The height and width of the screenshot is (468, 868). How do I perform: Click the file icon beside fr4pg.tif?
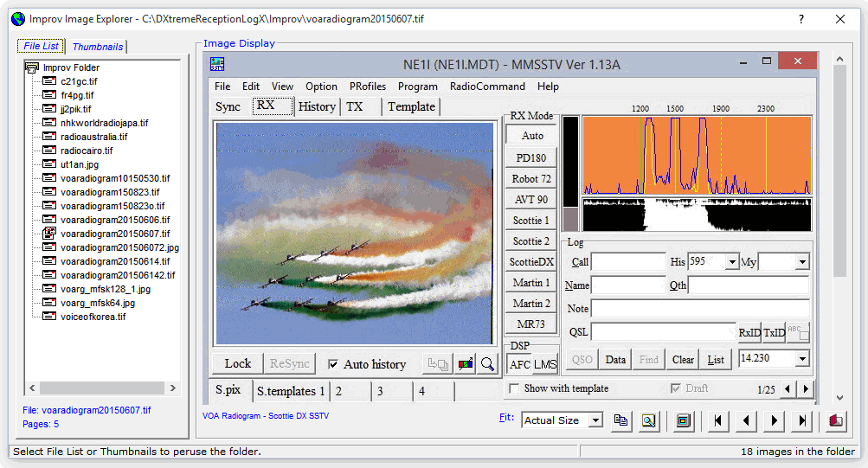coord(50,95)
